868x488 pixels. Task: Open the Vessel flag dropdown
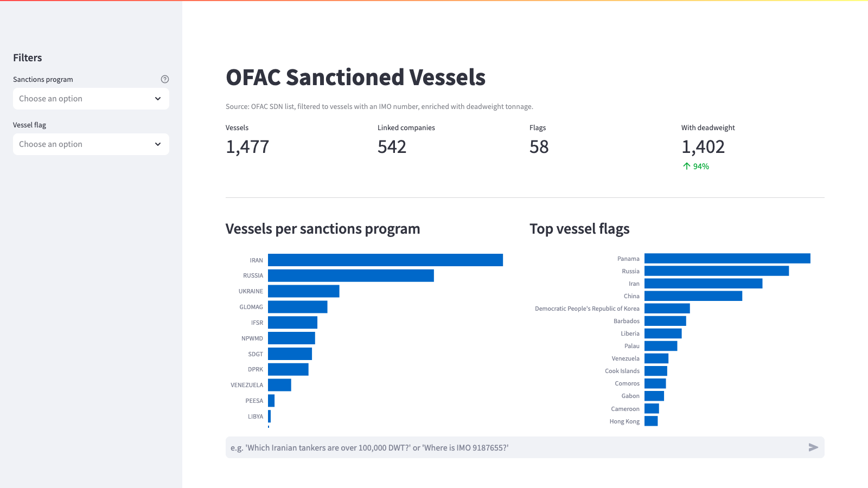[91, 144]
